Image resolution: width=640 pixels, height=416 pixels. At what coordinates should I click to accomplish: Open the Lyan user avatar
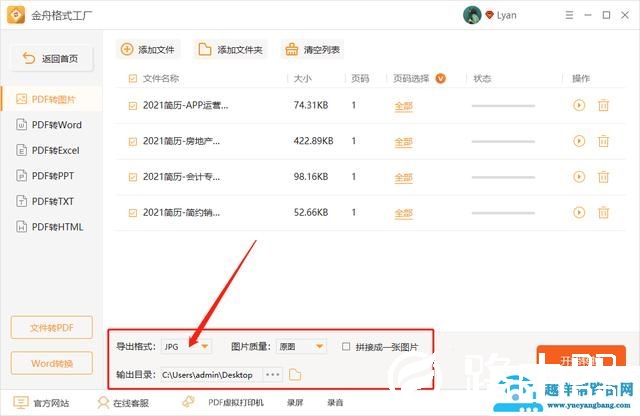472,15
